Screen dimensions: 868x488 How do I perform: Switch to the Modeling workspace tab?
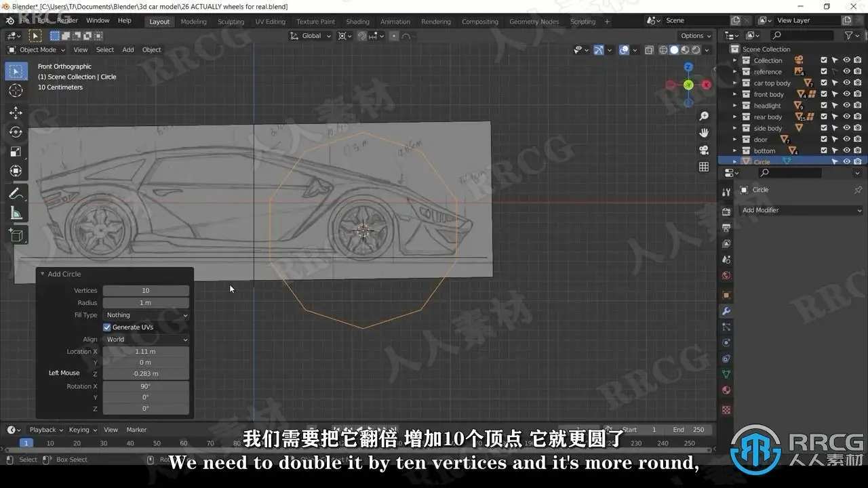193,22
